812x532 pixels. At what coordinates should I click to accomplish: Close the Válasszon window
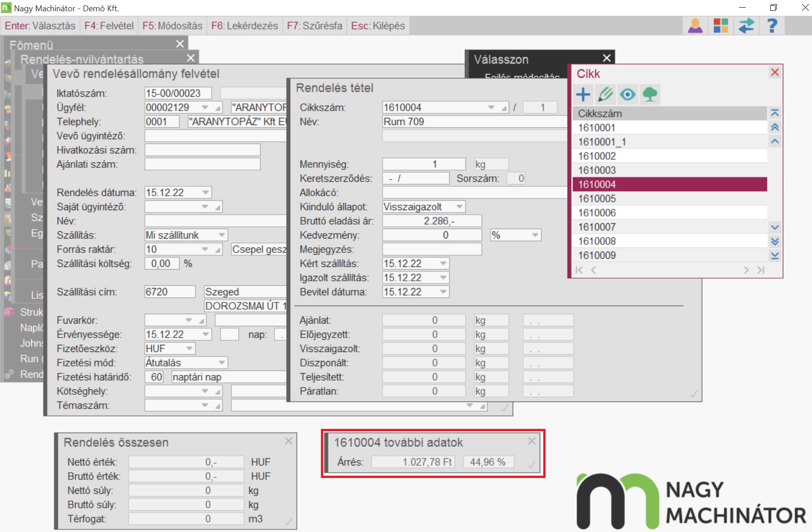point(607,58)
